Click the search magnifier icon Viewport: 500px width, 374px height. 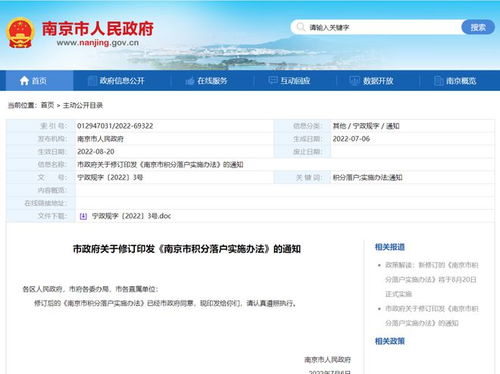(x=301, y=27)
